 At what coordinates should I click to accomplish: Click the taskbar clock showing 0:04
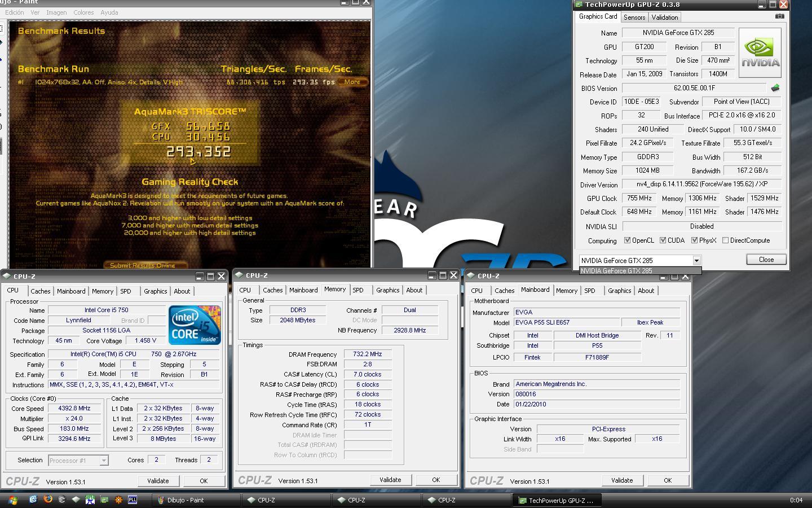tap(796, 500)
